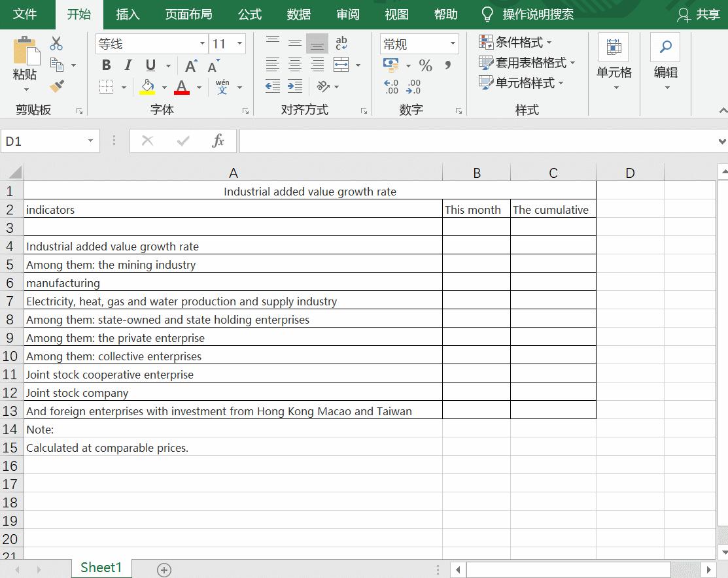Select the Cut (scissors) tool
Image resolution: width=728 pixels, height=578 pixels.
(x=56, y=43)
